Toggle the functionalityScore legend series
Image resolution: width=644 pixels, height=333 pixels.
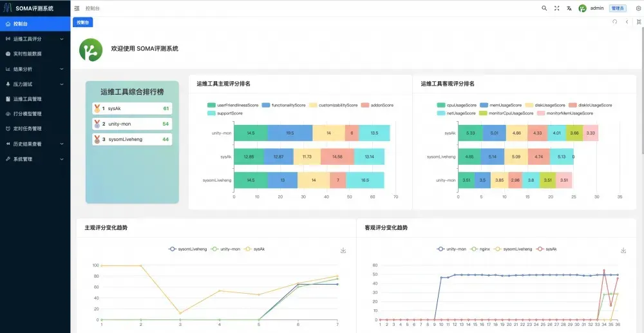[x=283, y=105]
